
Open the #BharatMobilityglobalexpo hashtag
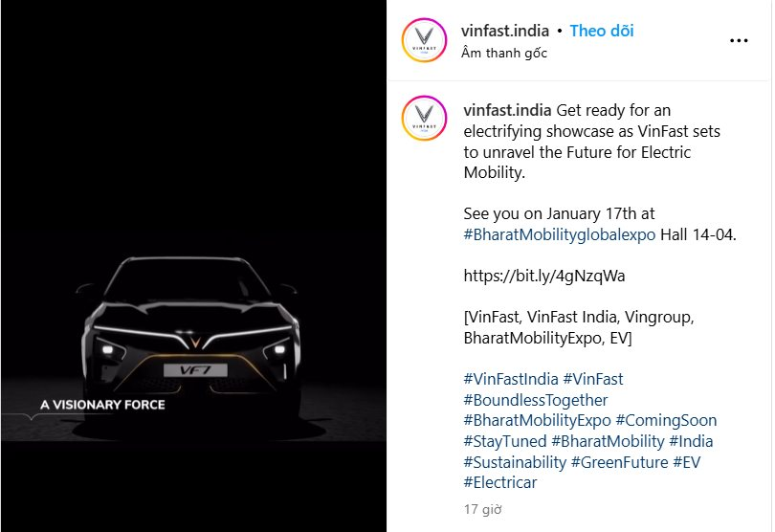tap(559, 234)
